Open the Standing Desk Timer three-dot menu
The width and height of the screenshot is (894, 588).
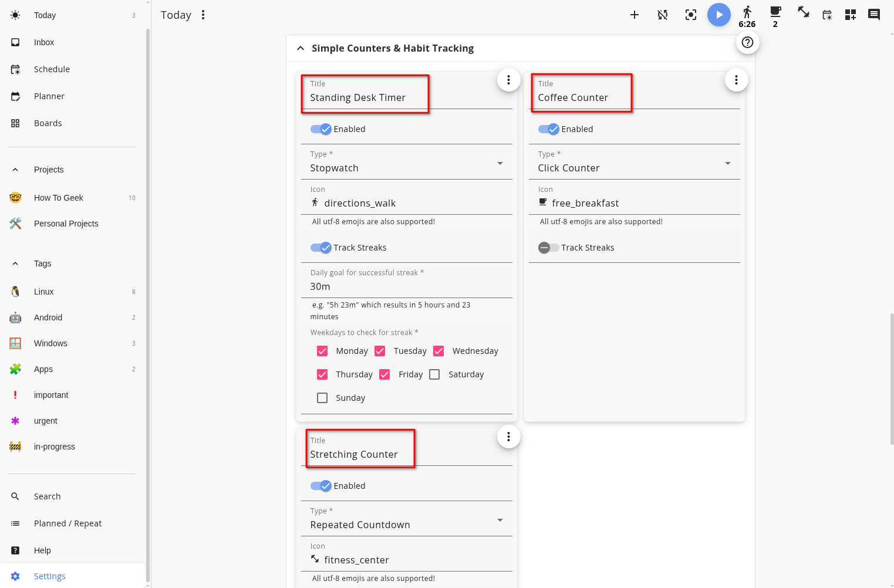pos(508,80)
